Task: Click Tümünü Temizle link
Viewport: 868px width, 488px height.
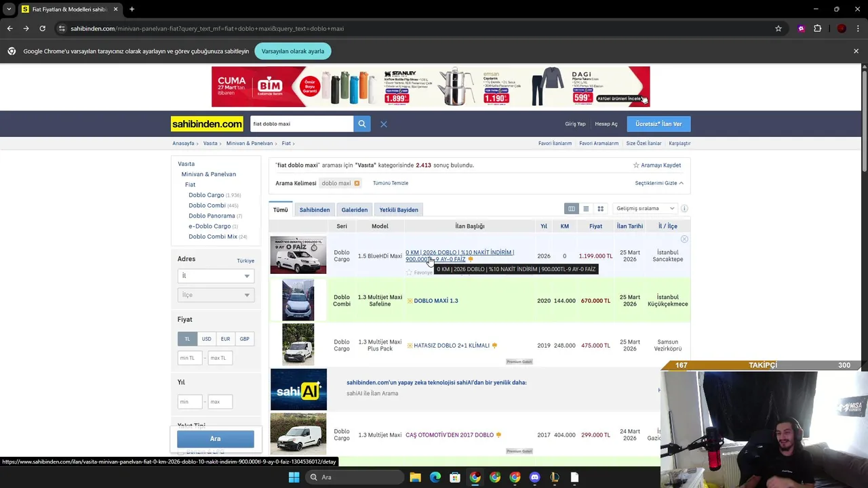Action: [x=390, y=183]
